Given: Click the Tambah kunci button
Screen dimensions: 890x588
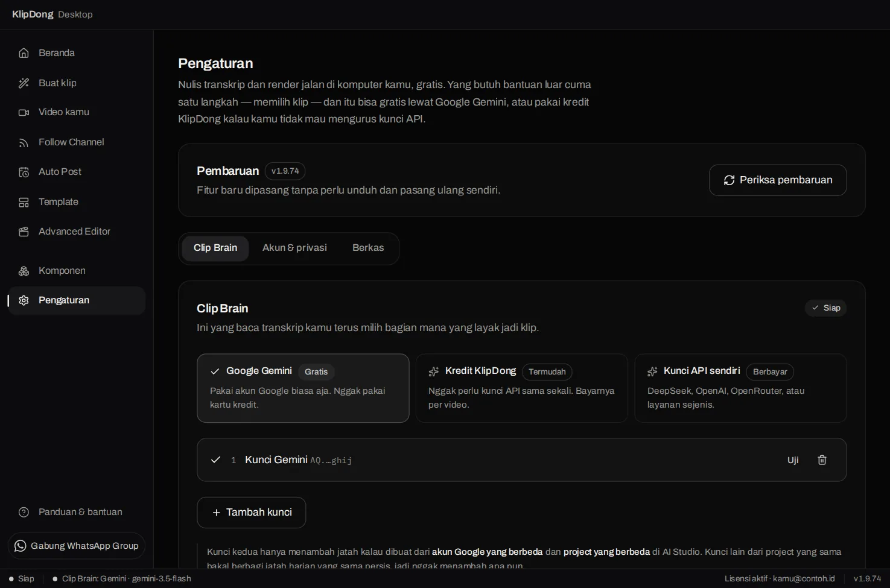Looking at the screenshot, I should [x=252, y=513].
